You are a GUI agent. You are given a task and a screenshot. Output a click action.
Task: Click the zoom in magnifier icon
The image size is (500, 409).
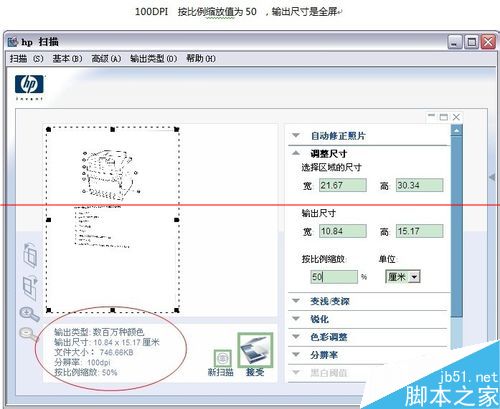pyautogui.click(x=29, y=314)
